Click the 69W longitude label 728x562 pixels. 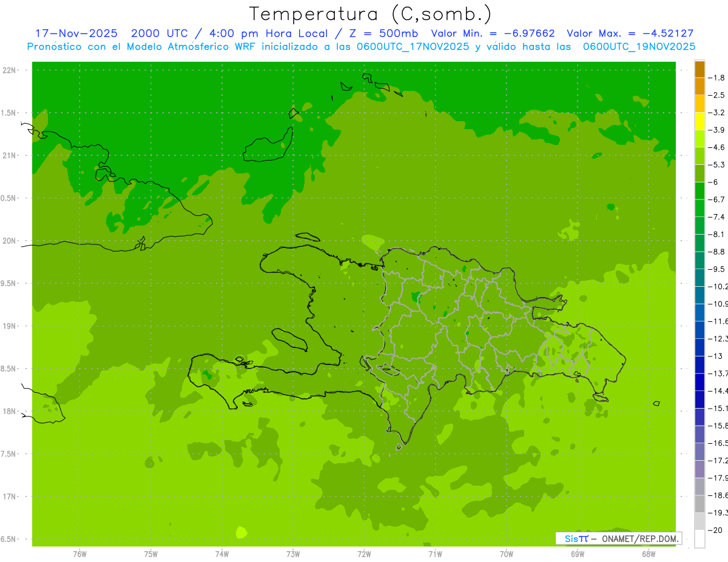pyautogui.click(x=578, y=554)
